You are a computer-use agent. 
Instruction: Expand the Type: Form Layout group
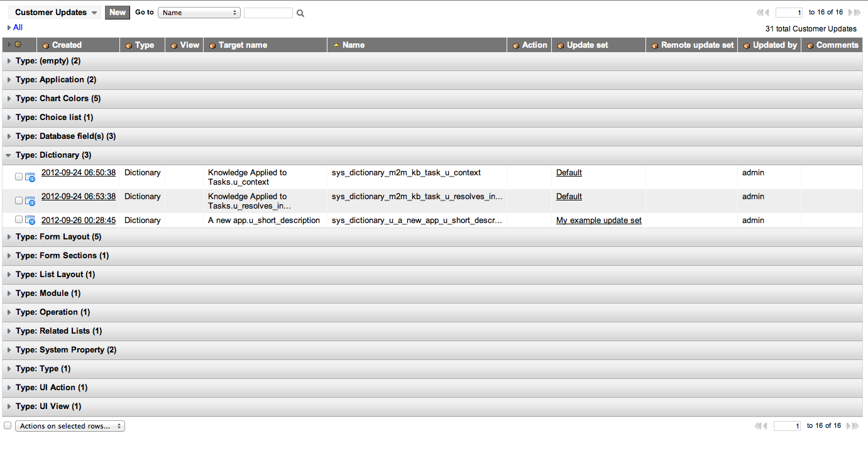[8, 237]
